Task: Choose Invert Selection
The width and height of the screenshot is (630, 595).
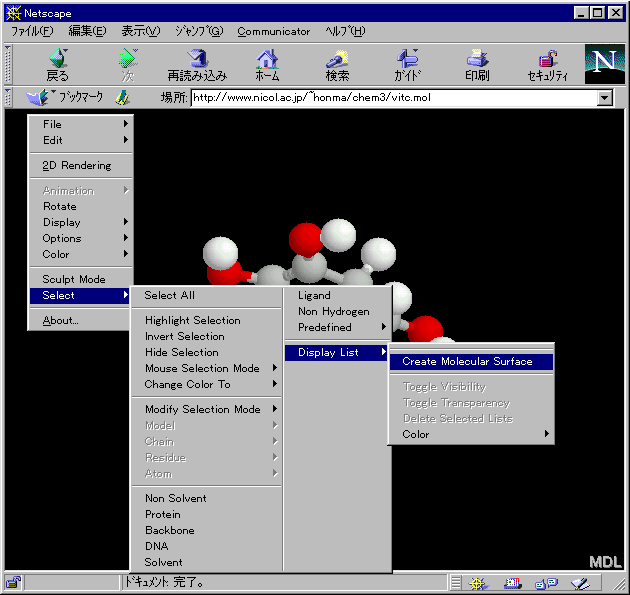Action: (x=207, y=336)
